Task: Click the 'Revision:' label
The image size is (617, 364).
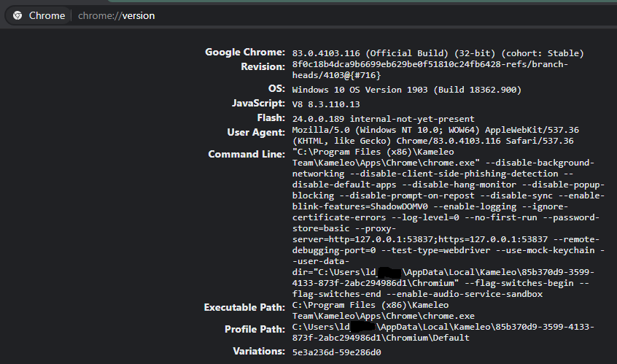Action: (x=263, y=67)
